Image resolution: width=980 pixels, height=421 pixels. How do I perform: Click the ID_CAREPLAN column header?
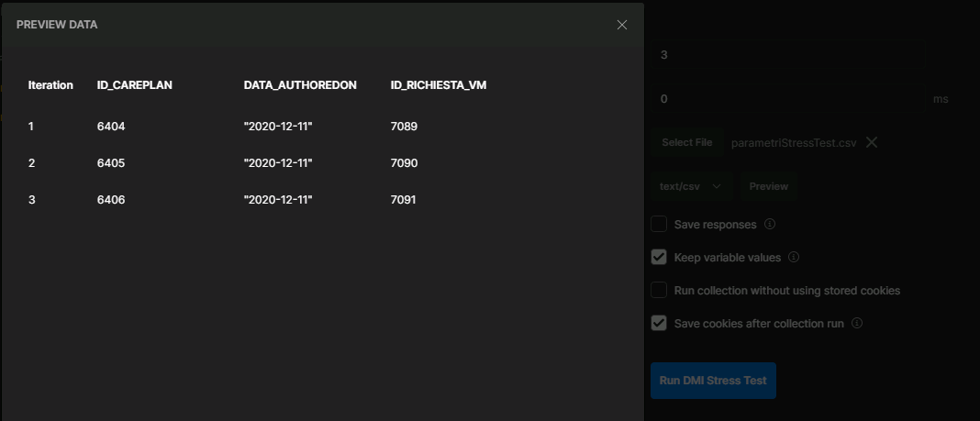pyautogui.click(x=134, y=85)
